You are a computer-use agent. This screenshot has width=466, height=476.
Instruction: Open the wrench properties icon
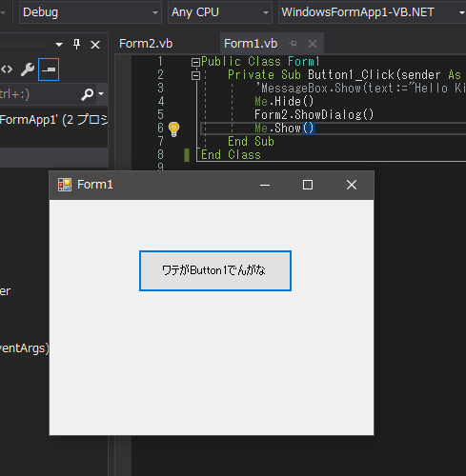tap(28, 69)
